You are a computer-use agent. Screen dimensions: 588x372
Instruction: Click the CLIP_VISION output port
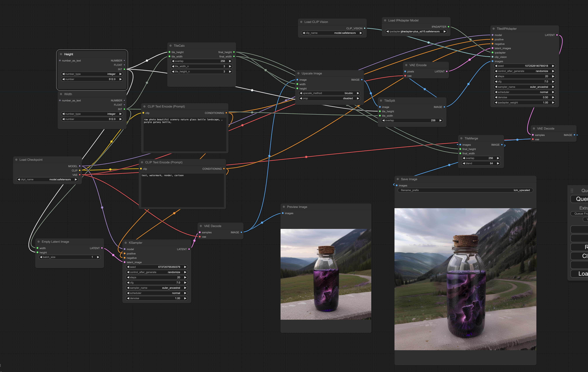coord(365,28)
